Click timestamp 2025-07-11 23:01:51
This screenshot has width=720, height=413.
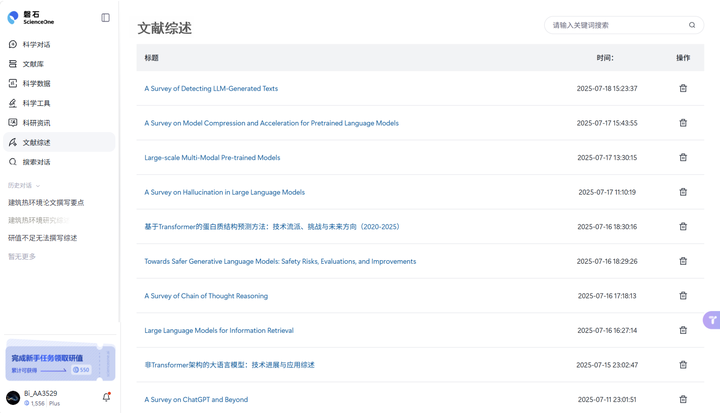point(607,400)
